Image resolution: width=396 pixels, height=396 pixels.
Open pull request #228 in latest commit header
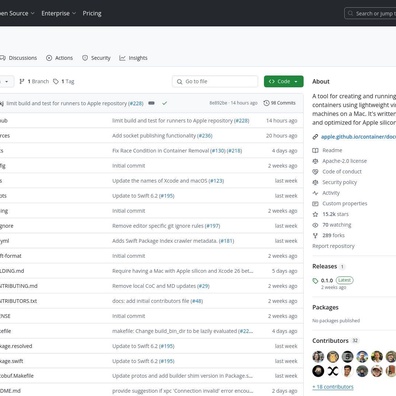(x=136, y=103)
